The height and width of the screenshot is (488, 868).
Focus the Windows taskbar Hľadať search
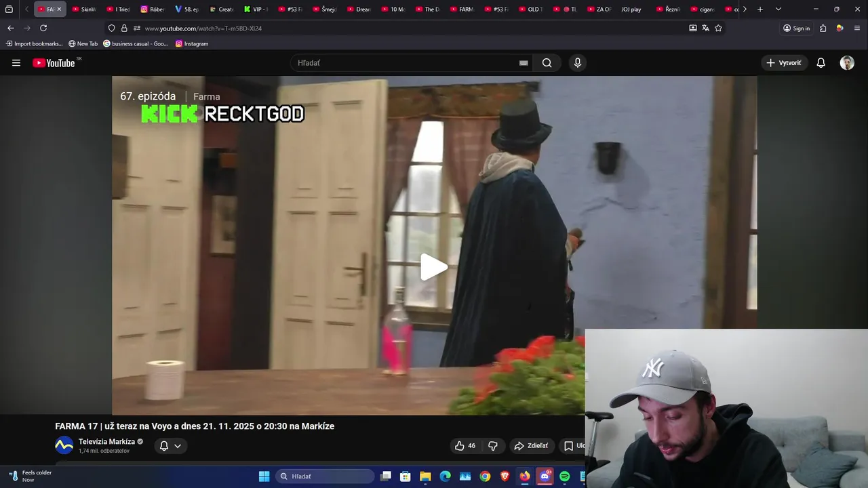325,476
